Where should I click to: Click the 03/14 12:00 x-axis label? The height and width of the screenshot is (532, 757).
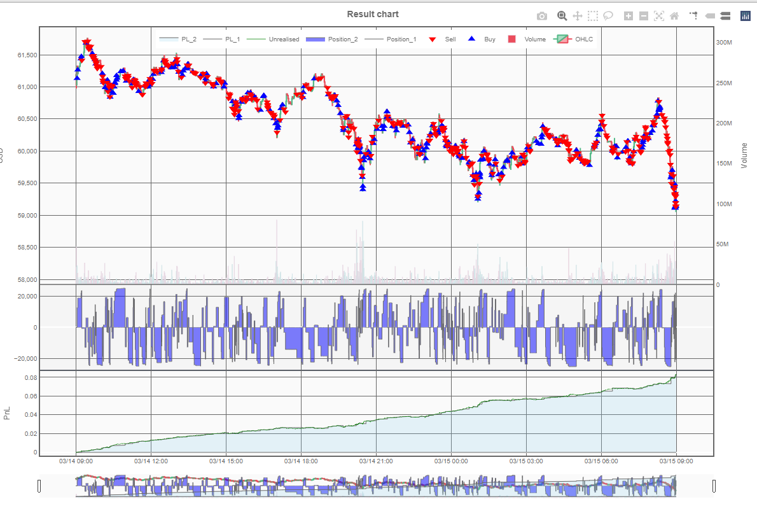151,461
